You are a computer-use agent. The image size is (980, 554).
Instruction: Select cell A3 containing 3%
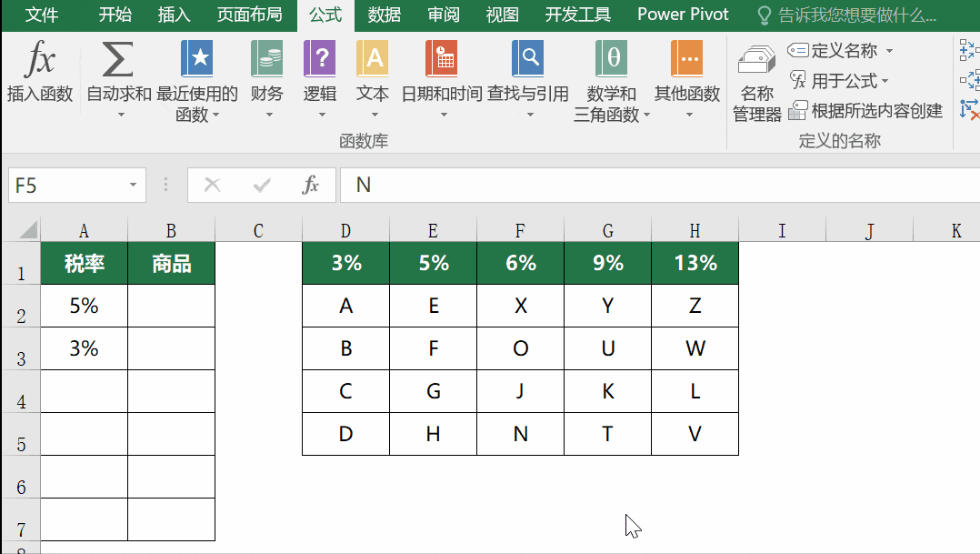pyautogui.click(x=84, y=348)
